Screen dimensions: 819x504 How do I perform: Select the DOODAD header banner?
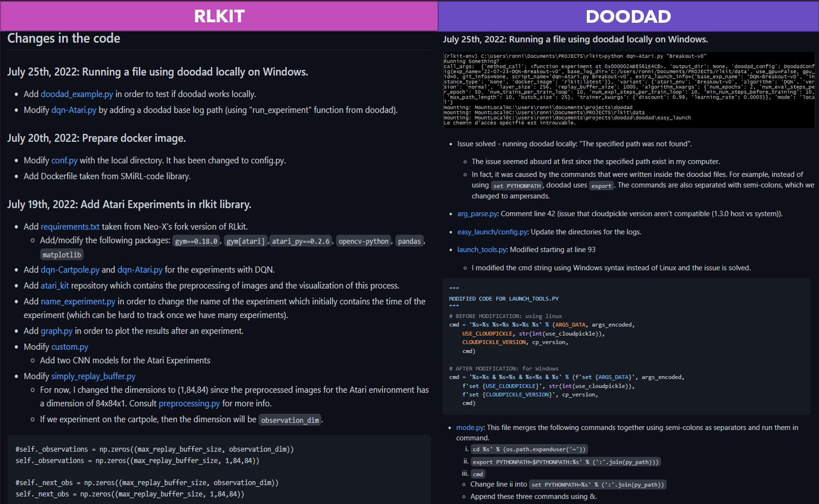tap(627, 16)
